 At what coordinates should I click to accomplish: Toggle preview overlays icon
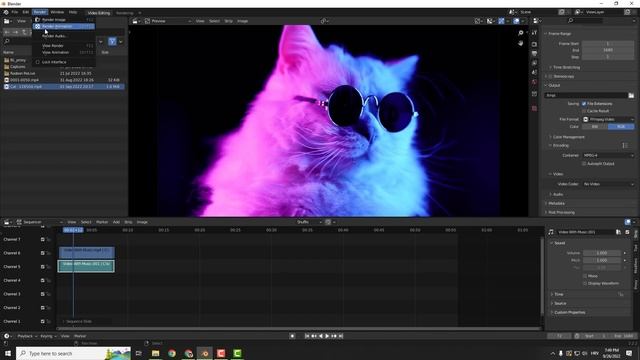(516, 21)
